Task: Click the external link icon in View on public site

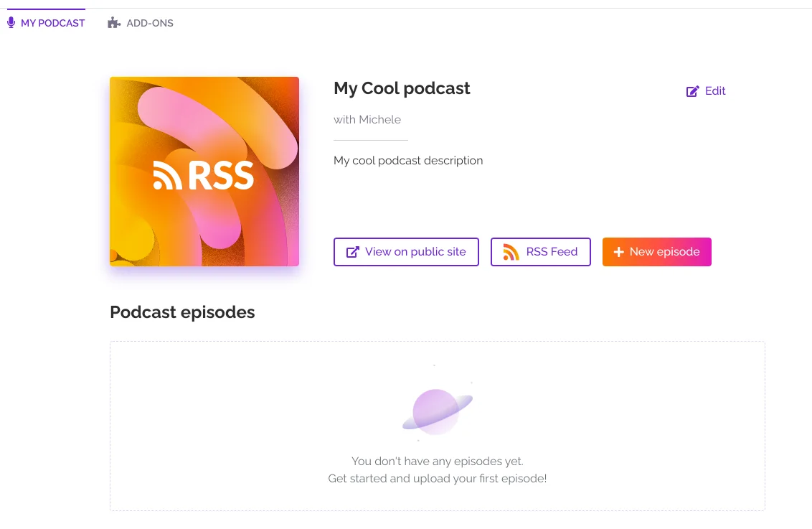Action: pos(351,252)
